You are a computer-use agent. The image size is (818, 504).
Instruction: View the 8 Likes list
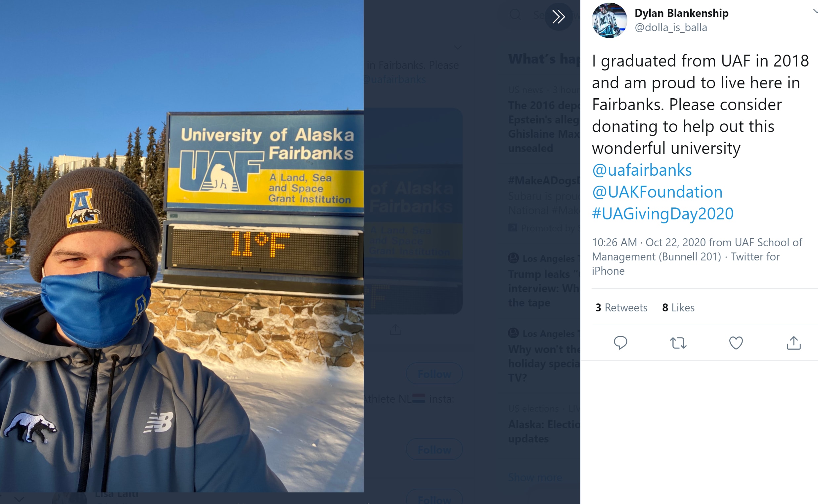678,307
